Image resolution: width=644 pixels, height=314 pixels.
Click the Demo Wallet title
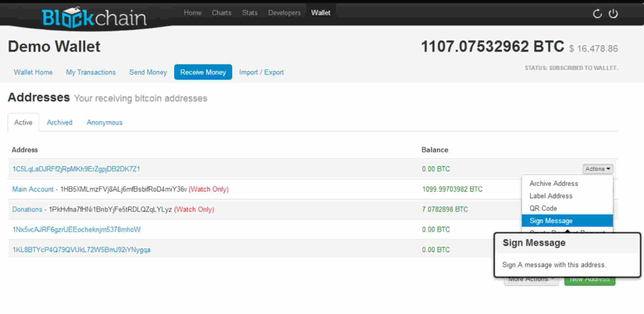pyautogui.click(x=54, y=47)
